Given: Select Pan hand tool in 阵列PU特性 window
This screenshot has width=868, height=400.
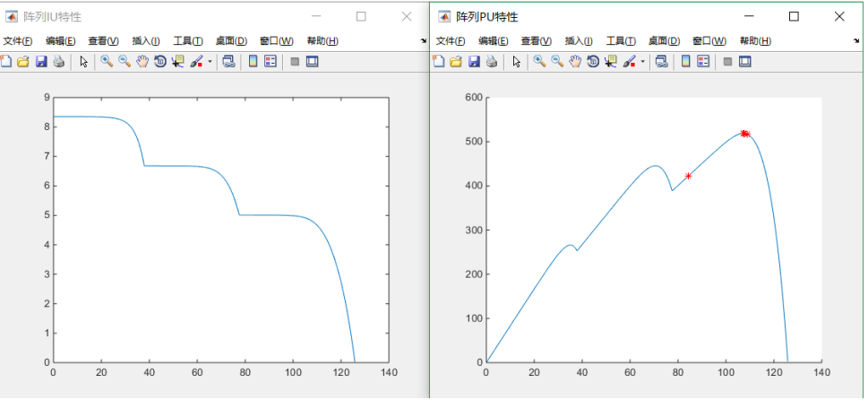Looking at the screenshot, I should [x=575, y=62].
